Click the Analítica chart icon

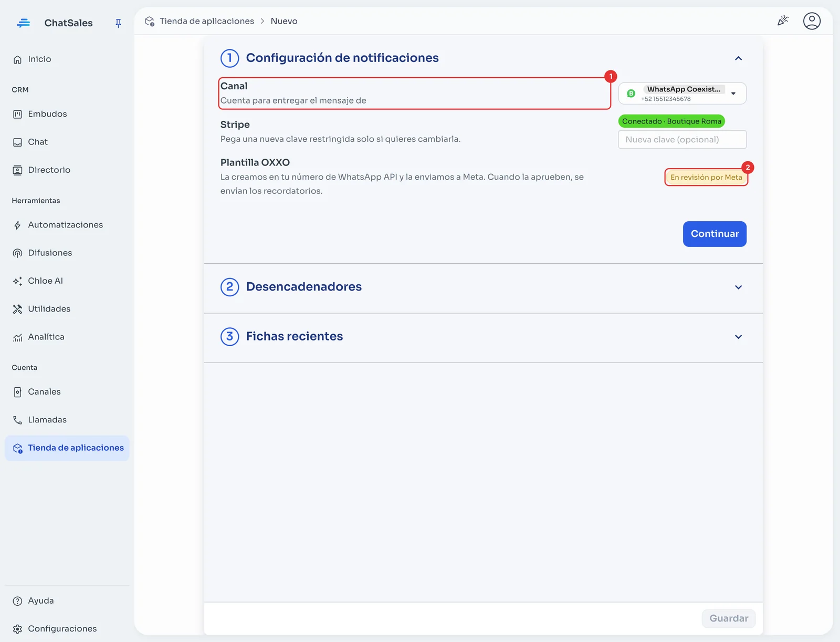click(x=17, y=337)
